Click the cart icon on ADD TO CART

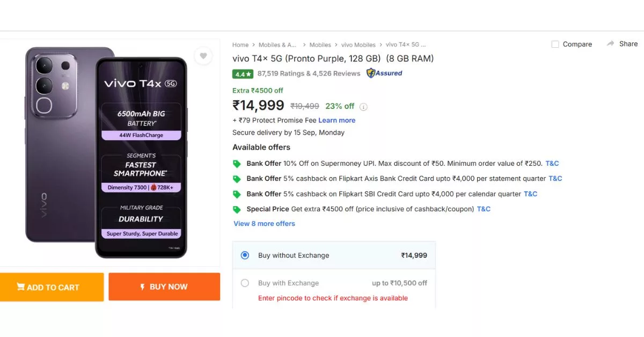[x=21, y=287]
